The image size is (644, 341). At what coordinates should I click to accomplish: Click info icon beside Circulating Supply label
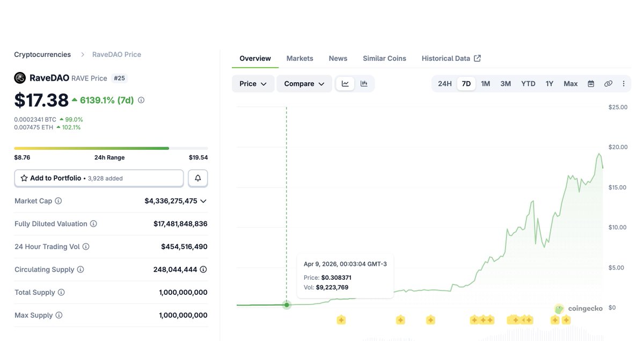(80, 270)
